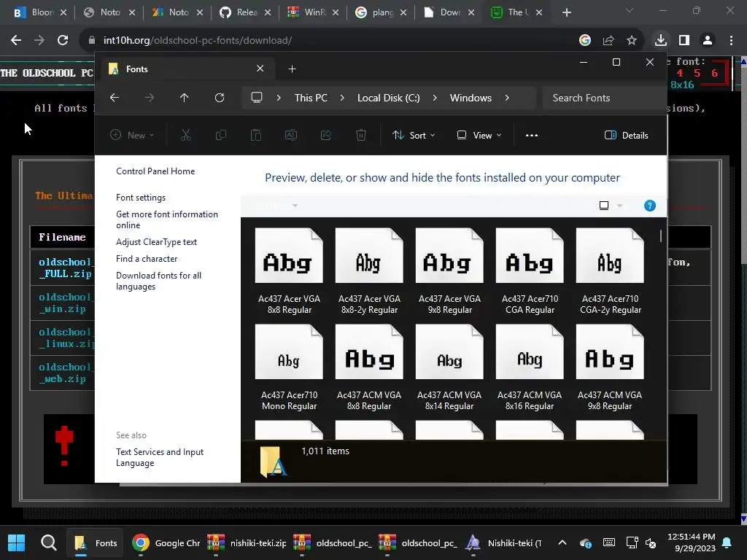
Task: Go up one folder level in explorer
Action: pos(185,98)
